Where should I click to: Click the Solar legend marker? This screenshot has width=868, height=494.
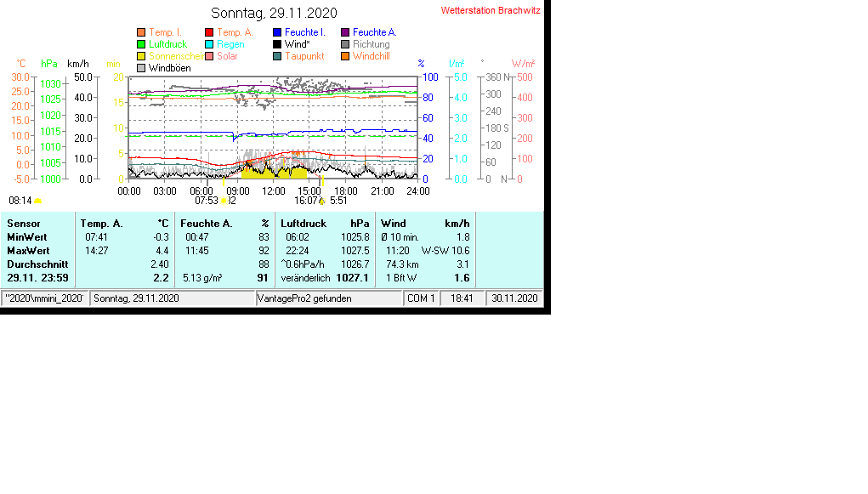(209, 56)
